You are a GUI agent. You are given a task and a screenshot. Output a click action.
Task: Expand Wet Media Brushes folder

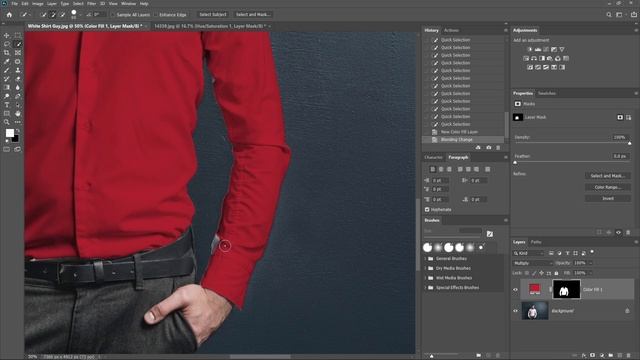point(426,278)
